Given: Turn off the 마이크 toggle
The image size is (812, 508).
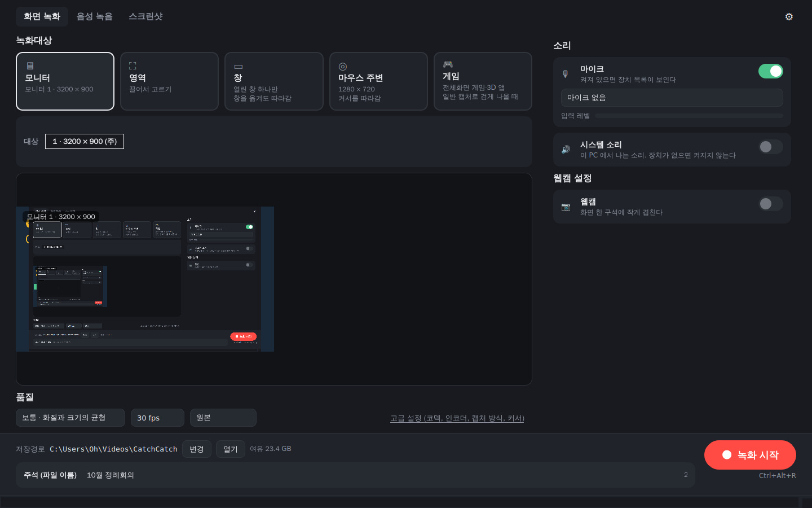Looking at the screenshot, I should (770, 71).
